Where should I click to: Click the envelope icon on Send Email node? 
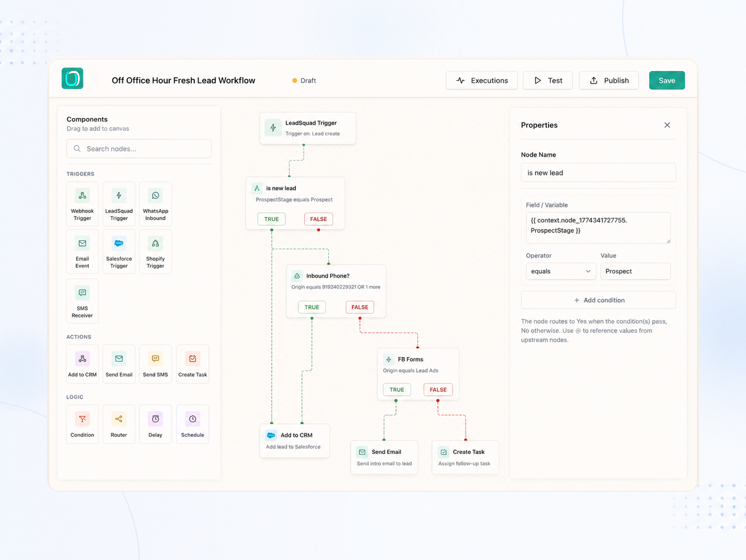[x=362, y=452]
